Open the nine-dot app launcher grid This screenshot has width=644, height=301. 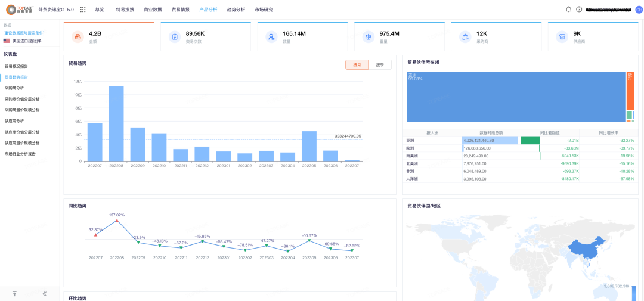coord(83,10)
